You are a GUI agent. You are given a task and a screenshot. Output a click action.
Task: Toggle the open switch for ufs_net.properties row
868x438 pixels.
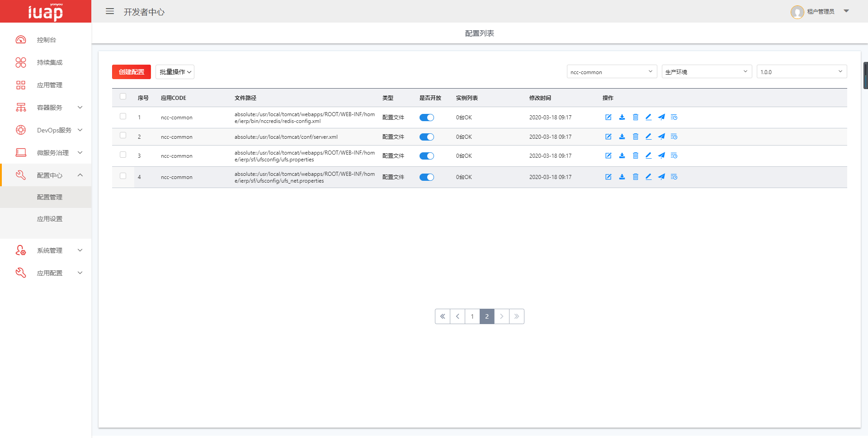pyautogui.click(x=427, y=177)
